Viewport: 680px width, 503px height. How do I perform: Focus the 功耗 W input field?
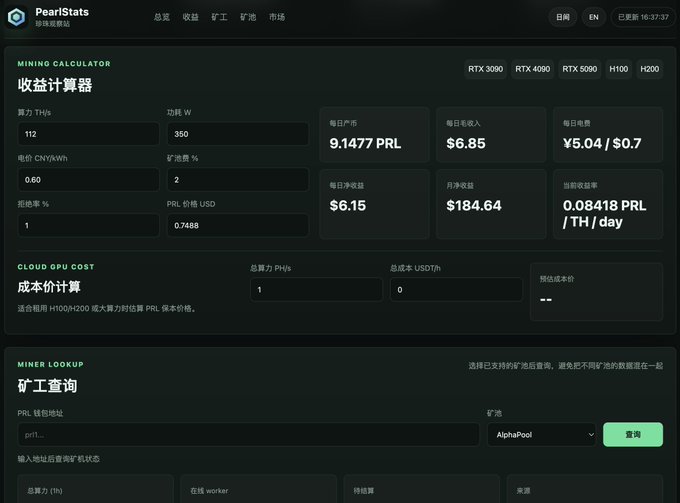click(x=238, y=134)
